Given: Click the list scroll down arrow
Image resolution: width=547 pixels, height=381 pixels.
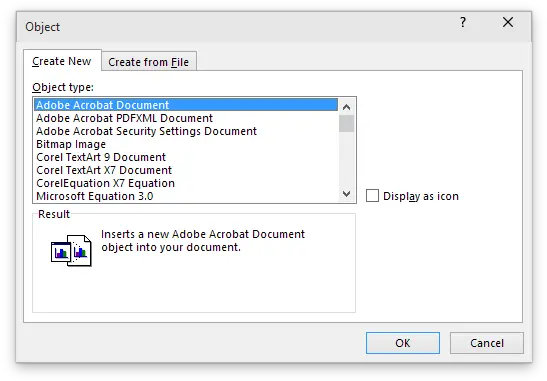Looking at the screenshot, I should tap(346, 194).
